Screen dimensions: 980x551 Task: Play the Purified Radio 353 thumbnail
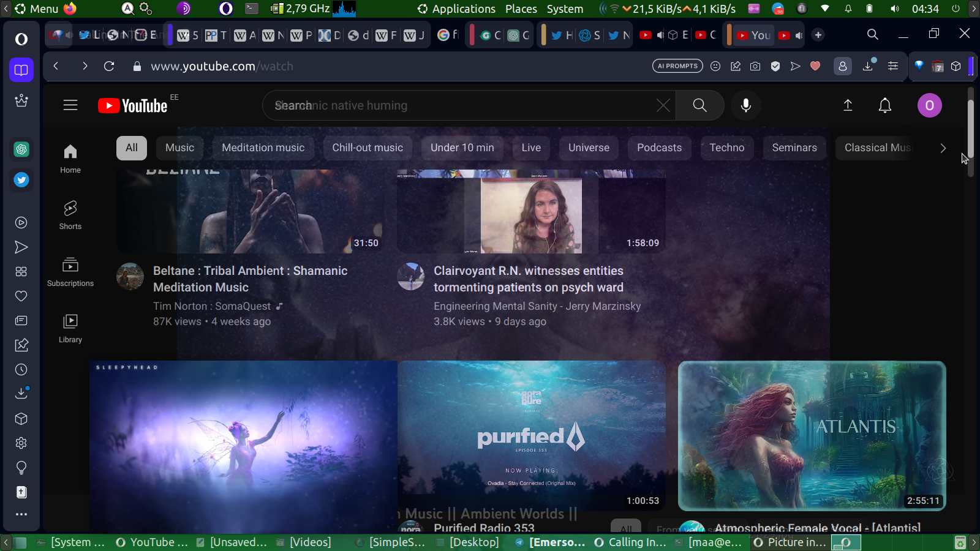click(x=532, y=436)
